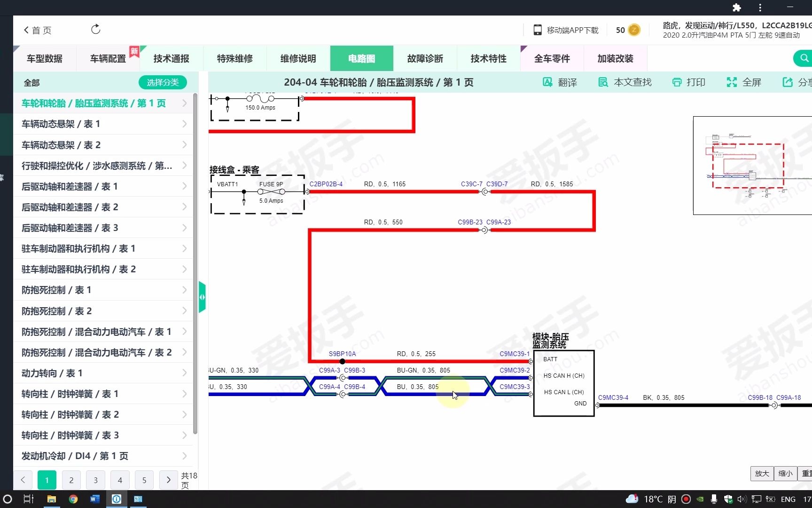Refresh the page with the reload icon
Image resolution: width=812 pixels, height=508 pixels.
[95, 29]
